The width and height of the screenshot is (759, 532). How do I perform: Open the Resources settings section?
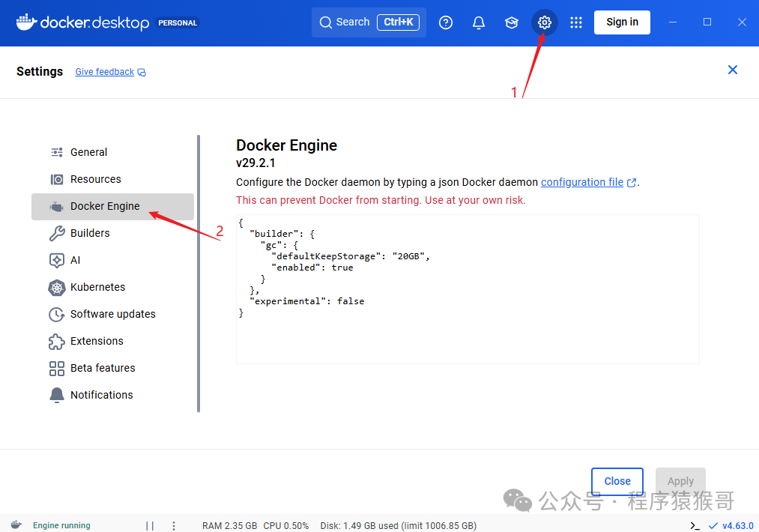click(95, 179)
